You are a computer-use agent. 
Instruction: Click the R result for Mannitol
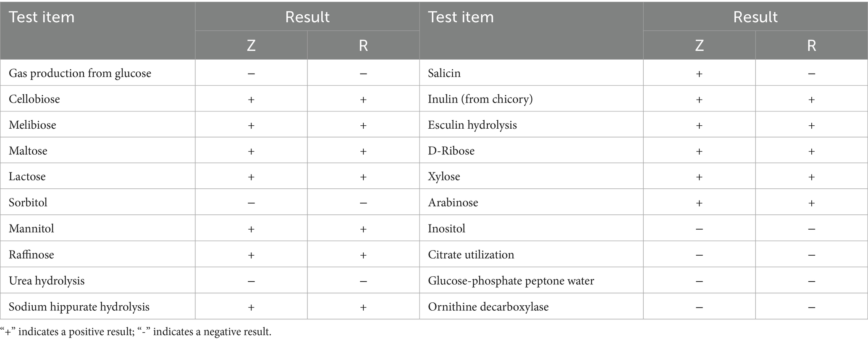coord(363,229)
